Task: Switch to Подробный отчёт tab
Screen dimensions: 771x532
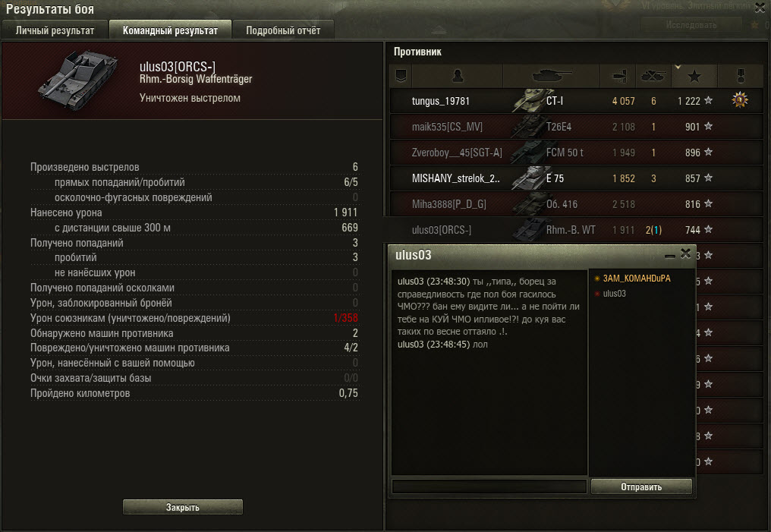Action: point(283,30)
